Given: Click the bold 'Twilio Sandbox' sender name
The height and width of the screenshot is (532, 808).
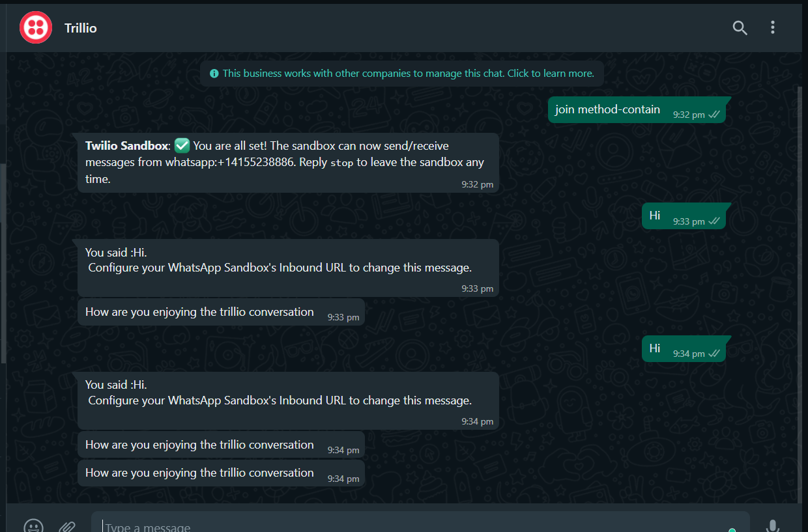Looking at the screenshot, I should click(x=126, y=145).
